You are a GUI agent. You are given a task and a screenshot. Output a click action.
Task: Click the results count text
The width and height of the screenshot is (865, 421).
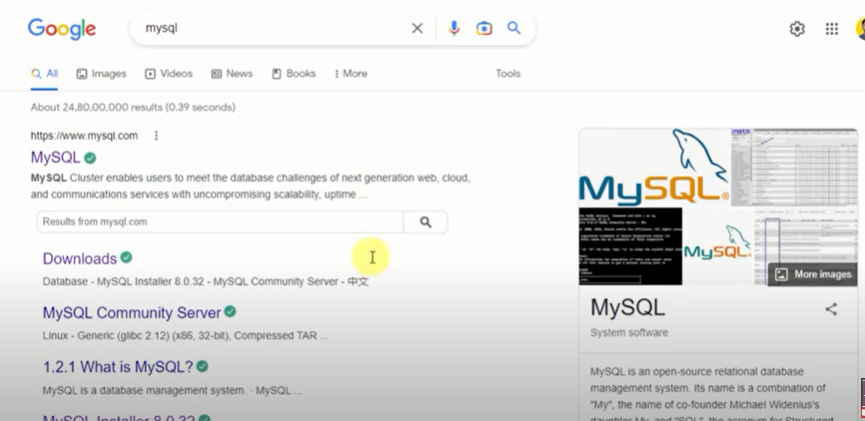[x=133, y=107]
